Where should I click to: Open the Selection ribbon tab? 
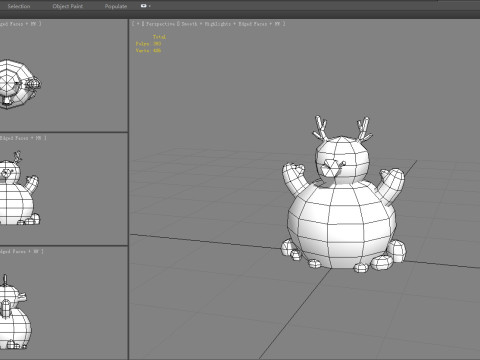click(19, 6)
